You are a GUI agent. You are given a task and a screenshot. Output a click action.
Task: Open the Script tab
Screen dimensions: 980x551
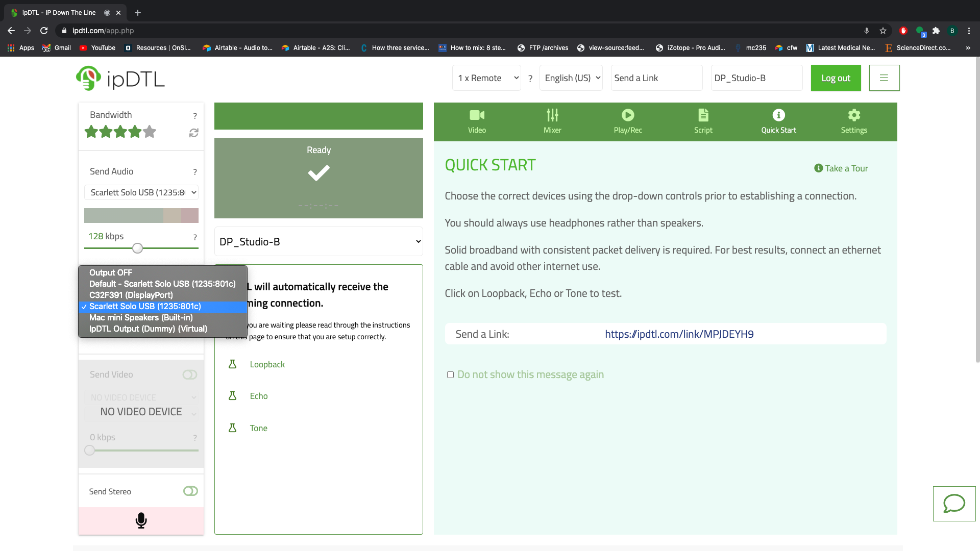click(x=703, y=122)
